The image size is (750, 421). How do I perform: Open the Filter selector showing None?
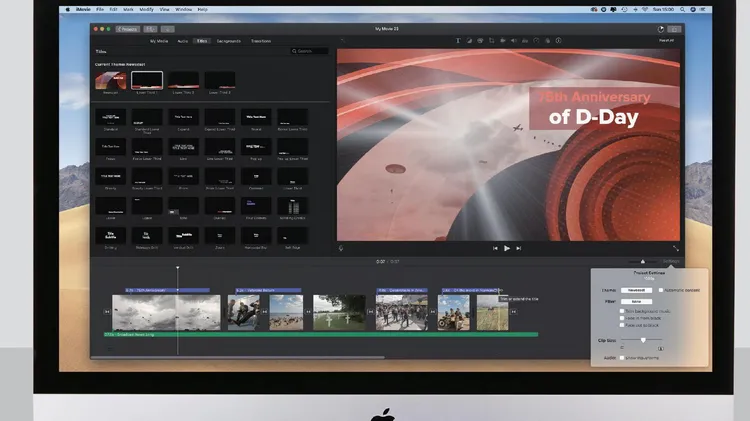pyautogui.click(x=636, y=301)
